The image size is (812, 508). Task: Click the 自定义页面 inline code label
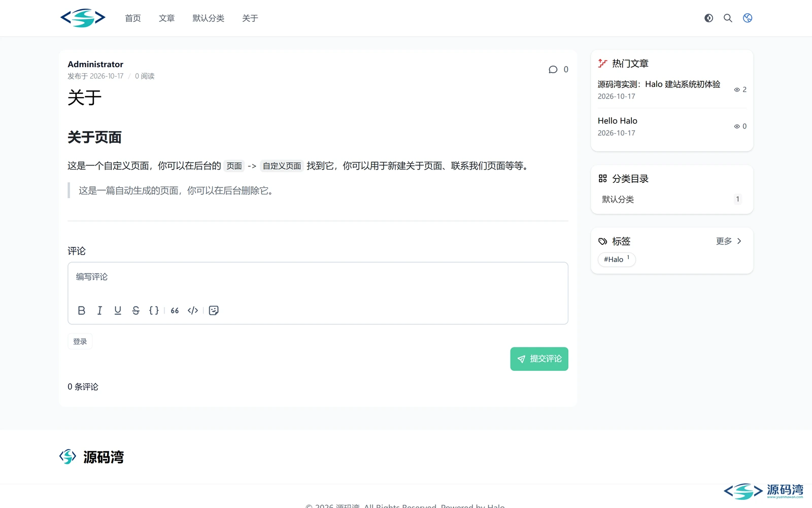(282, 166)
